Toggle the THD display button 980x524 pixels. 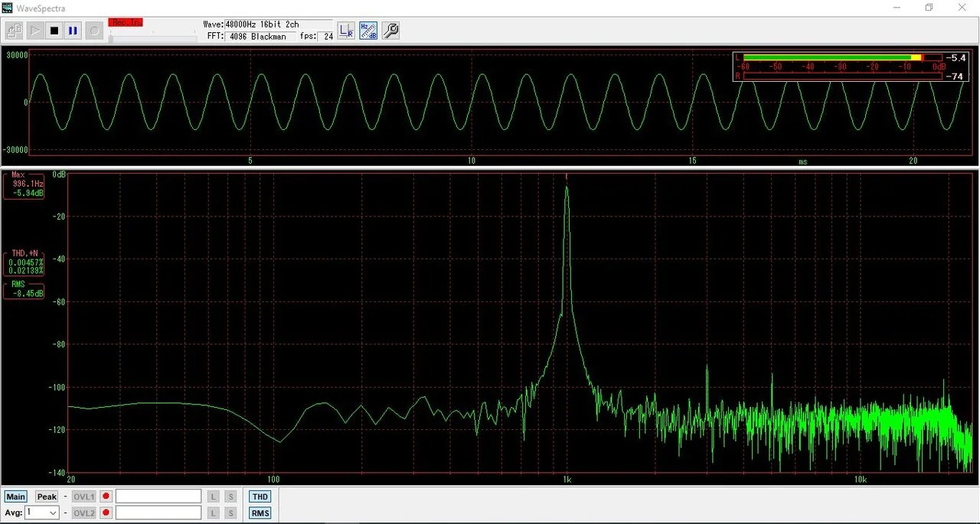260,496
